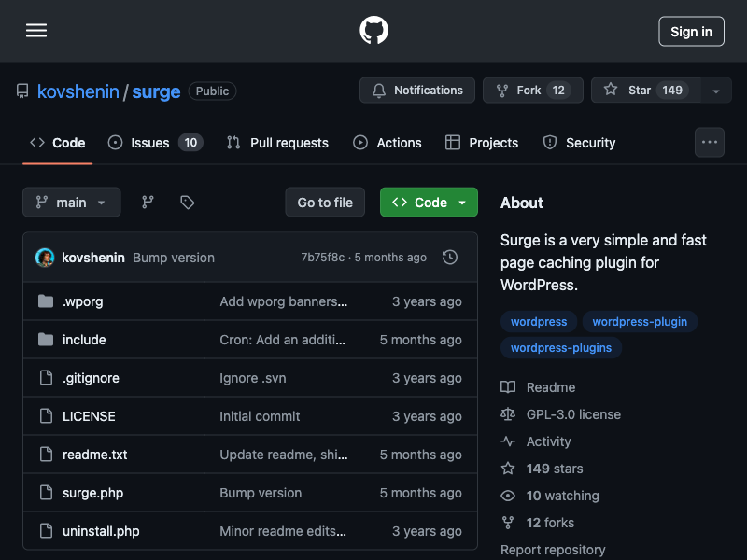
Task: Switch to the Code tab
Action: click(x=58, y=143)
